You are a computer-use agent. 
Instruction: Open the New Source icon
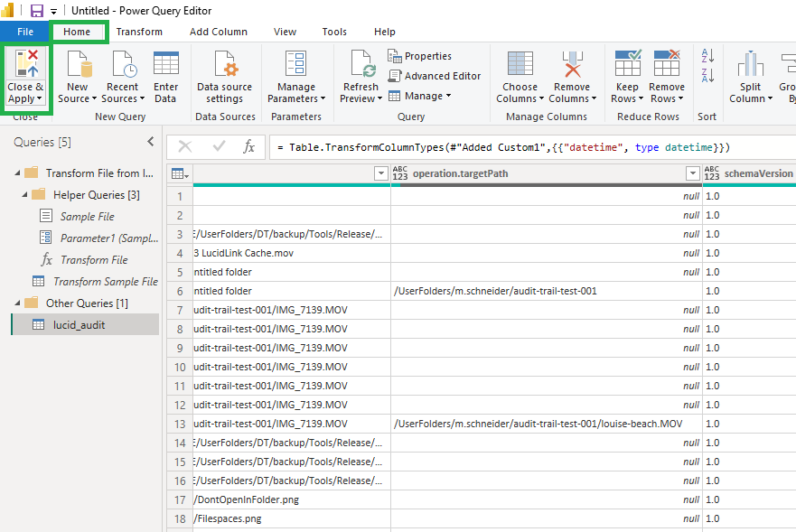pyautogui.click(x=79, y=63)
